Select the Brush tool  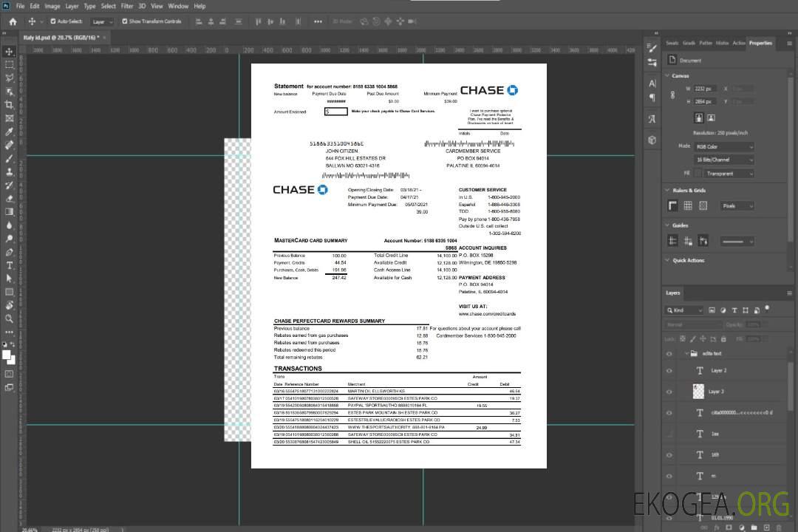(x=9, y=158)
